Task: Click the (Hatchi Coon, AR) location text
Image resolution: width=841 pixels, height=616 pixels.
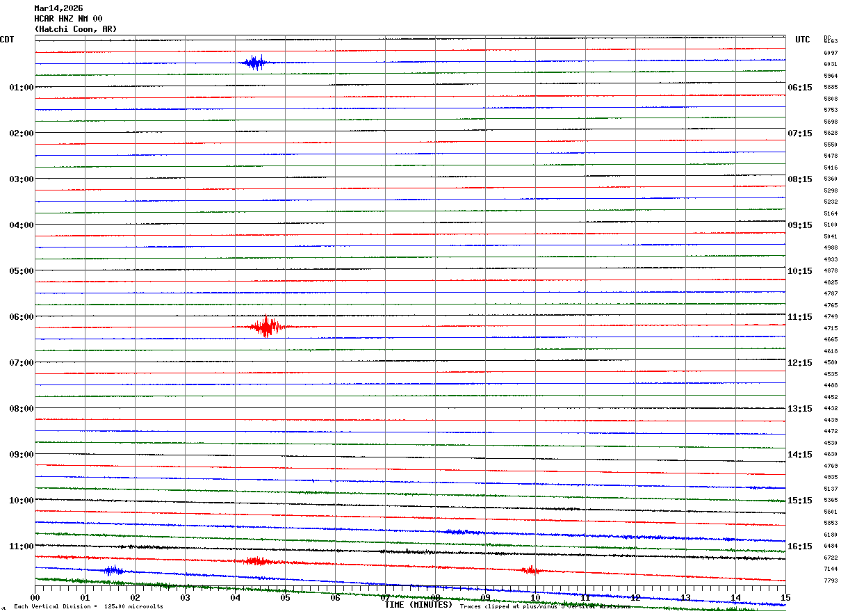Action: click(x=76, y=29)
